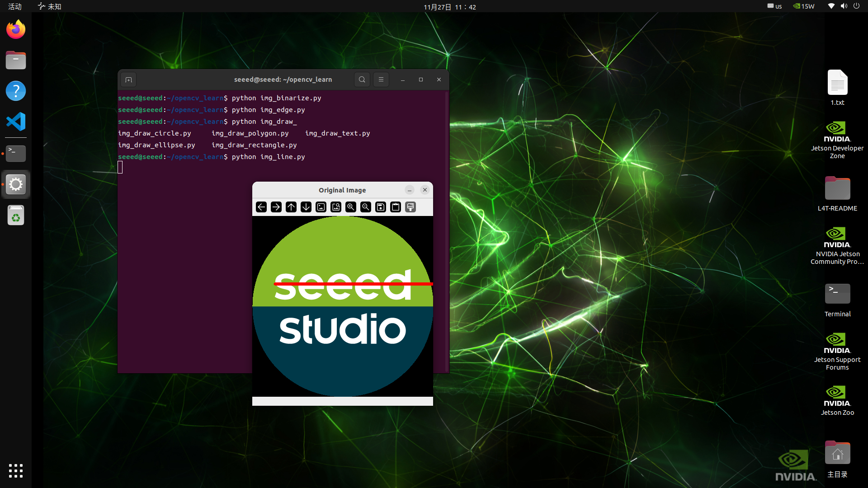Screen dimensions: 868x488
Task: Click the network icon in the top bar
Action: (831, 6)
